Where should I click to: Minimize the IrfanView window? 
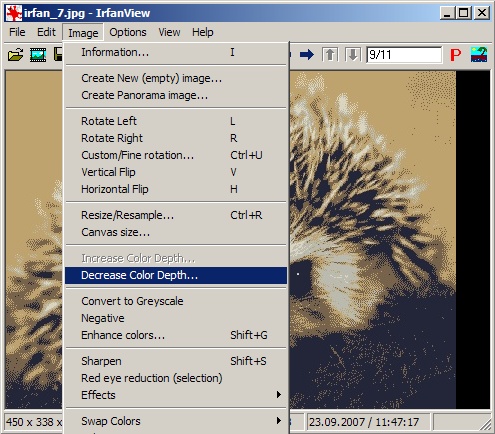click(447, 13)
